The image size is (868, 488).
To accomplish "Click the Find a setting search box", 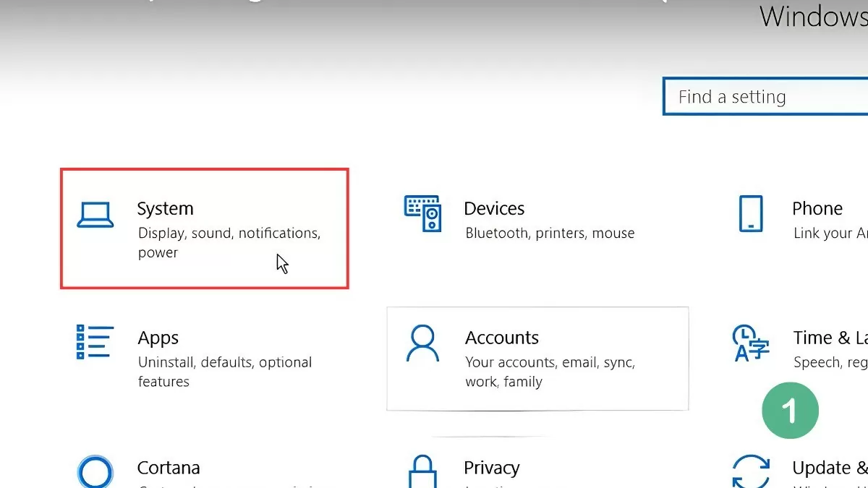I will [767, 96].
